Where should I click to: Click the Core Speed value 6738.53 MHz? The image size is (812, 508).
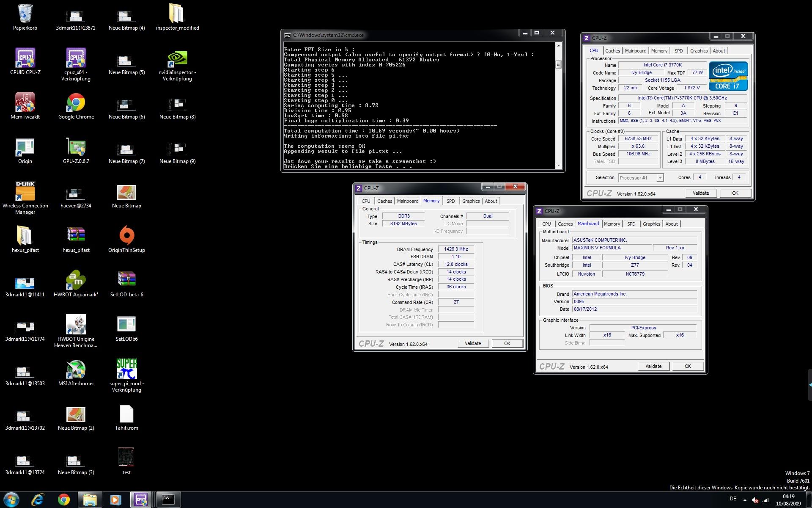[638, 139]
